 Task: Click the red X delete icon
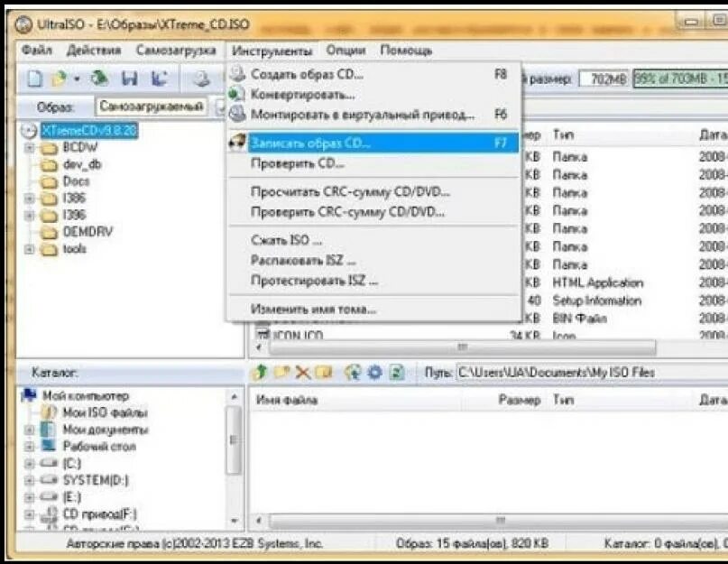(303, 372)
